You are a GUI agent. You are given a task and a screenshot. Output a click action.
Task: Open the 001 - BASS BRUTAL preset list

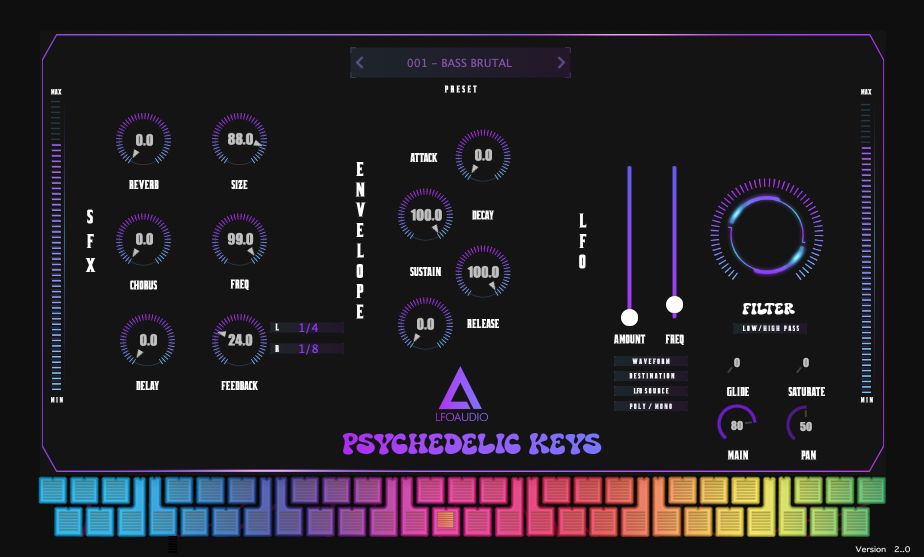point(460,62)
